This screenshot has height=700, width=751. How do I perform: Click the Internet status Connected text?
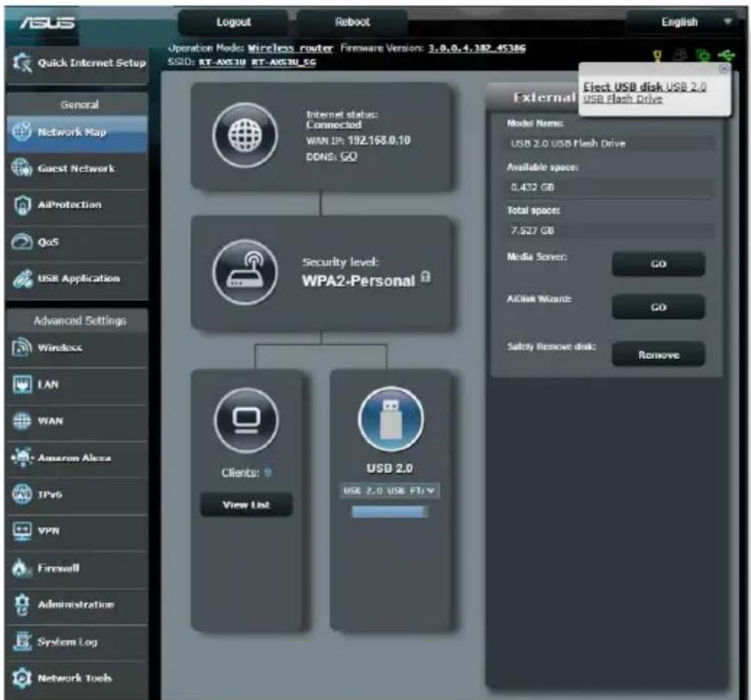tap(334, 124)
